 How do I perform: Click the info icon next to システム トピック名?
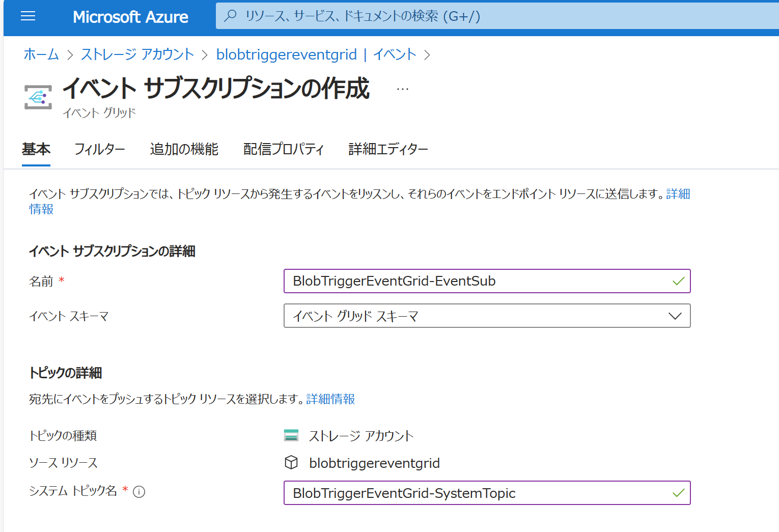[x=138, y=492]
